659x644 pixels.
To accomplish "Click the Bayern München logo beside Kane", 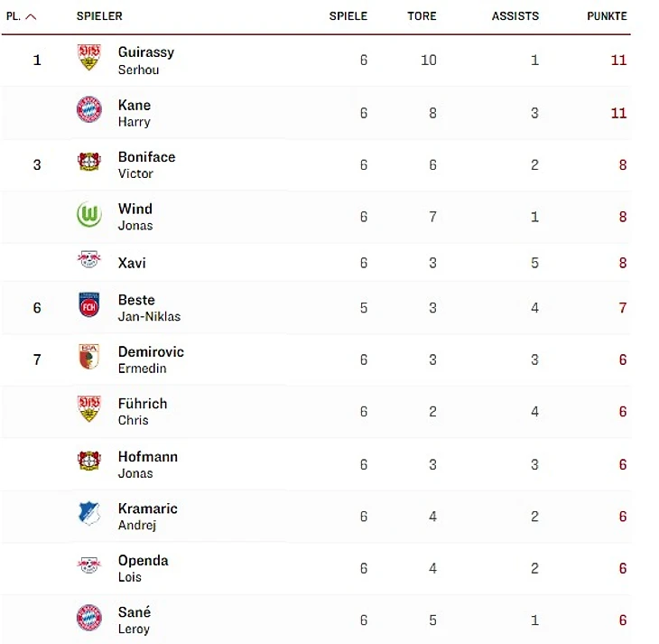I will point(88,110).
